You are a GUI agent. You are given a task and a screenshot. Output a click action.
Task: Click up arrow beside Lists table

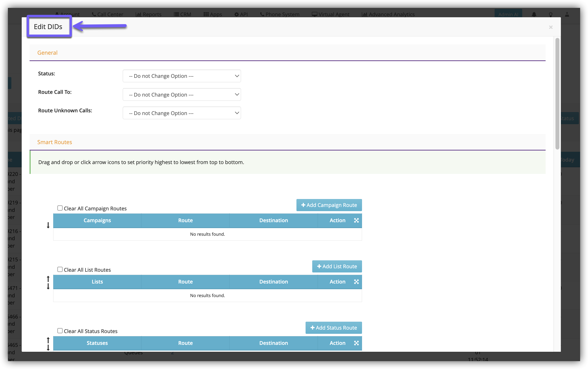[x=48, y=279]
